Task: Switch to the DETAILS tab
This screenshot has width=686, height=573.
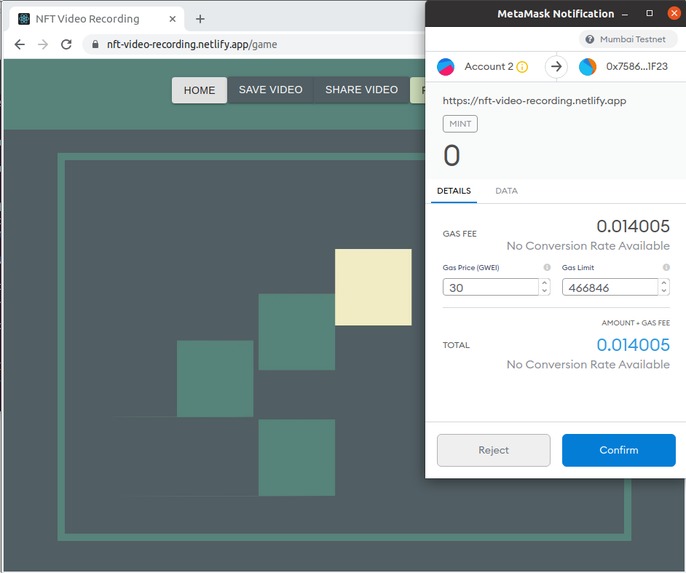Action: click(454, 191)
